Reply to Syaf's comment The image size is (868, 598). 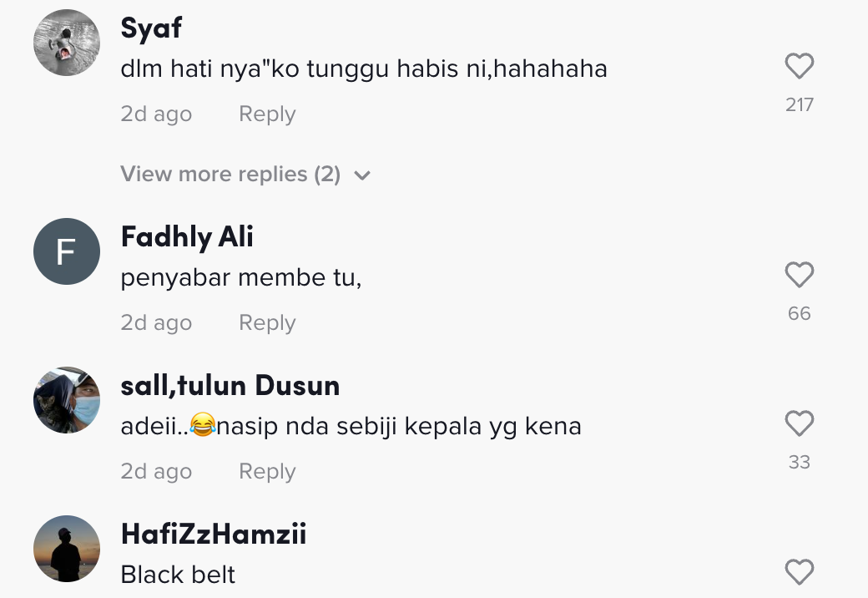(267, 114)
